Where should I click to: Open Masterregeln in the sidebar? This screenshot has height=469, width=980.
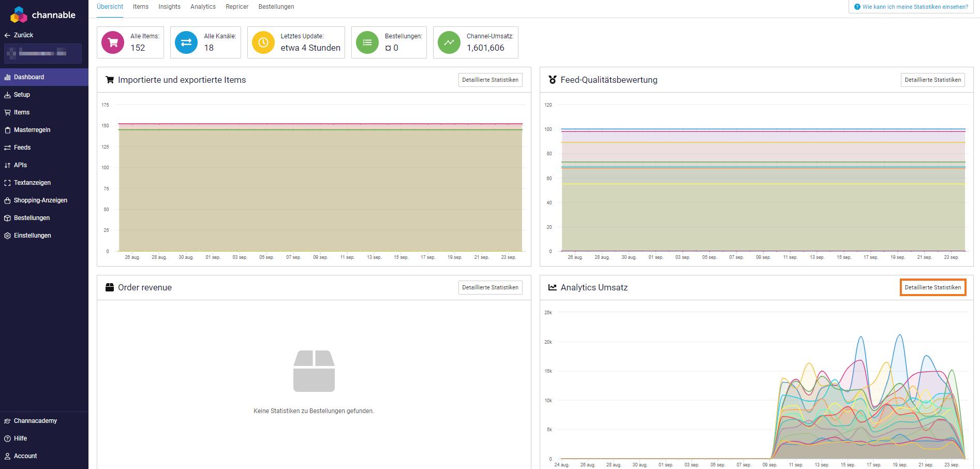click(44, 130)
